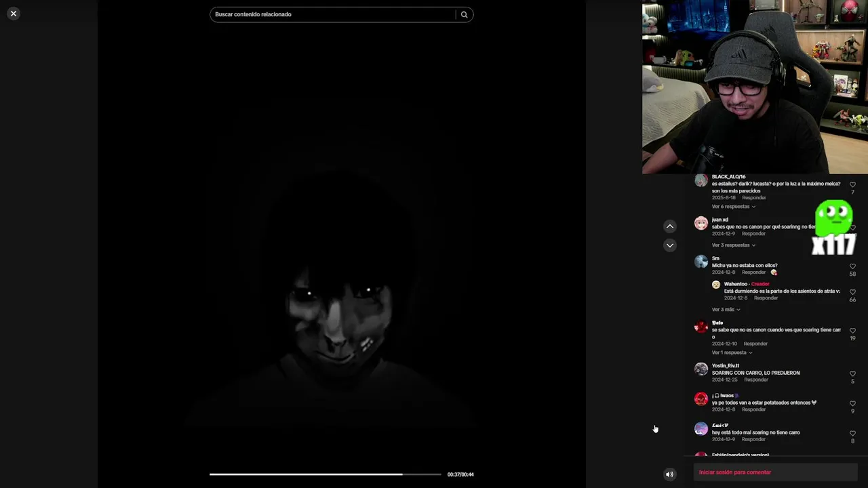Open iwaos's red profile avatar

coord(701,399)
